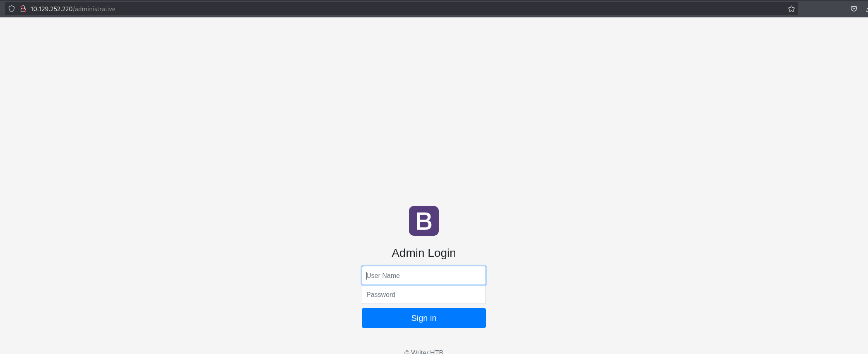Image resolution: width=868 pixels, height=354 pixels.
Task: Click the /administrative path in the URL
Action: click(94, 9)
